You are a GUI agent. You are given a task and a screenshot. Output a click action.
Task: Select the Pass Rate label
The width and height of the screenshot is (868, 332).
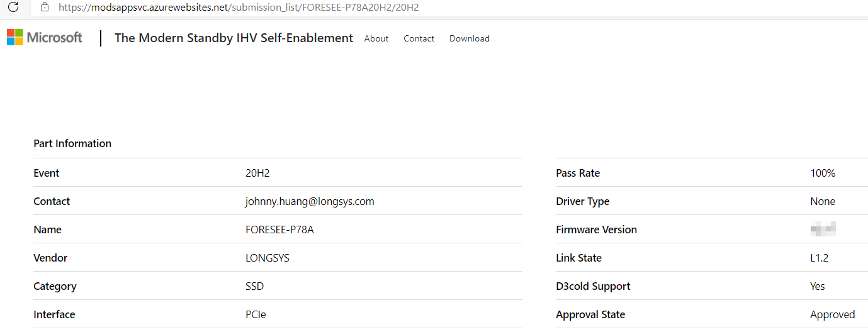(578, 173)
